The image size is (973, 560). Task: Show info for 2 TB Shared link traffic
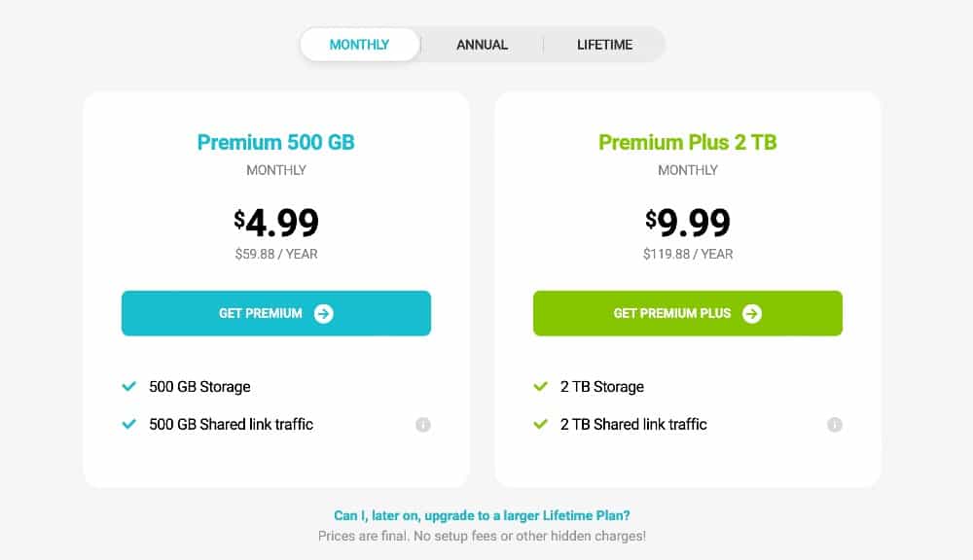point(835,425)
